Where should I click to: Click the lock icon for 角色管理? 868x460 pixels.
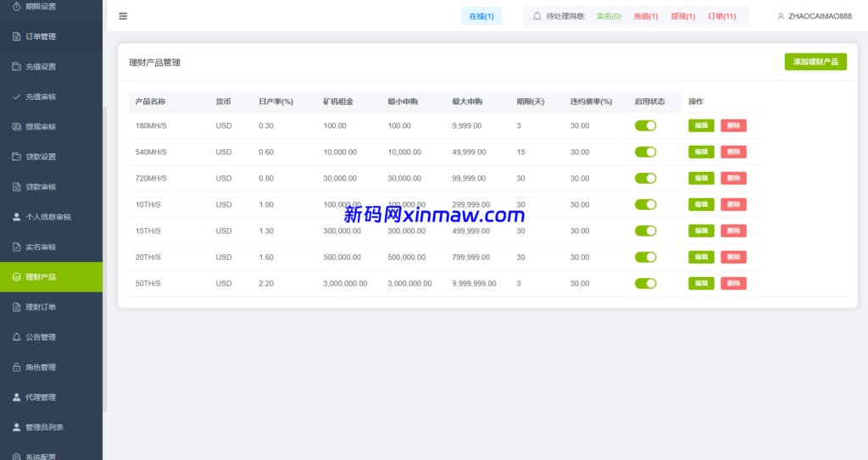pos(17,367)
